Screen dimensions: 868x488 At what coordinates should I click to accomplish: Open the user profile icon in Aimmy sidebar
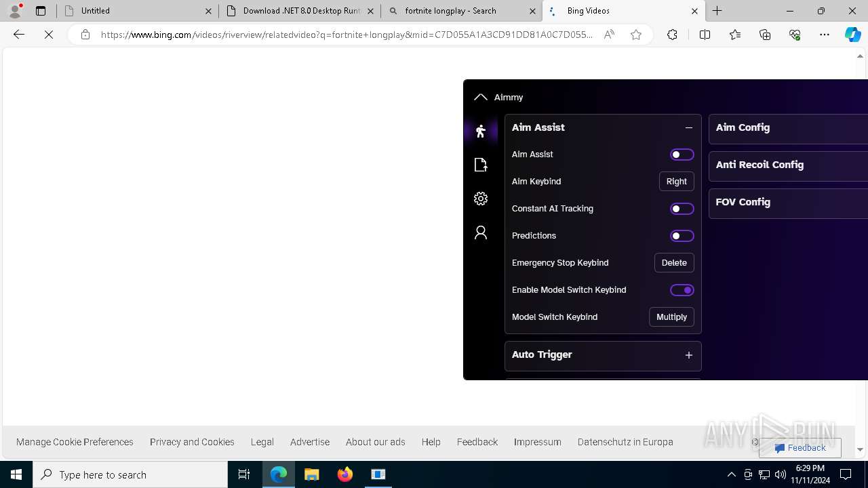(481, 232)
